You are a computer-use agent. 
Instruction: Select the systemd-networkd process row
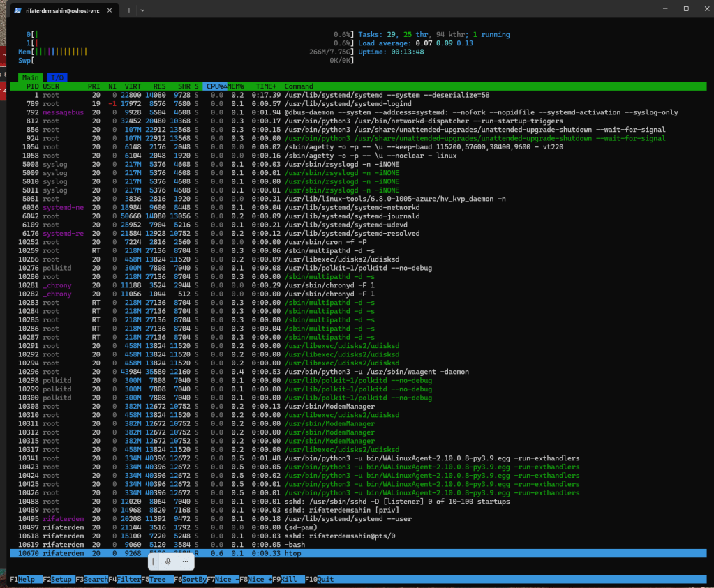point(358,208)
